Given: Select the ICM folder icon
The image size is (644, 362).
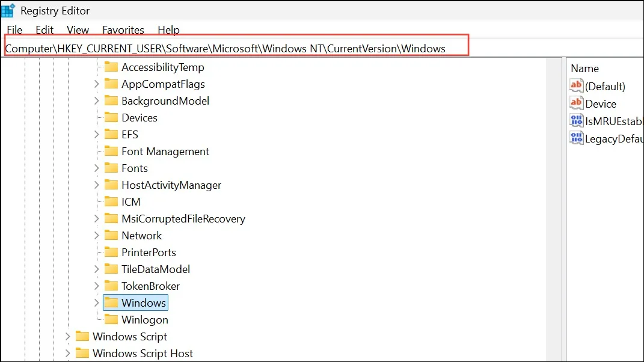Looking at the screenshot, I should click(x=111, y=201).
